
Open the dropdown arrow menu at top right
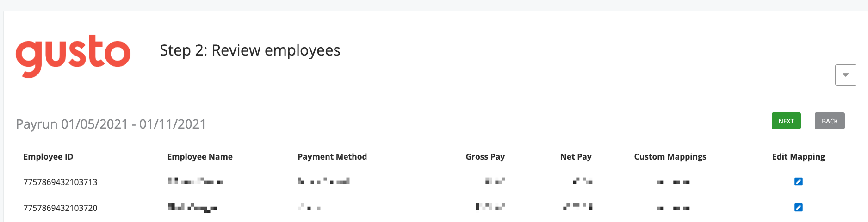pyautogui.click(x=845, y=75)
